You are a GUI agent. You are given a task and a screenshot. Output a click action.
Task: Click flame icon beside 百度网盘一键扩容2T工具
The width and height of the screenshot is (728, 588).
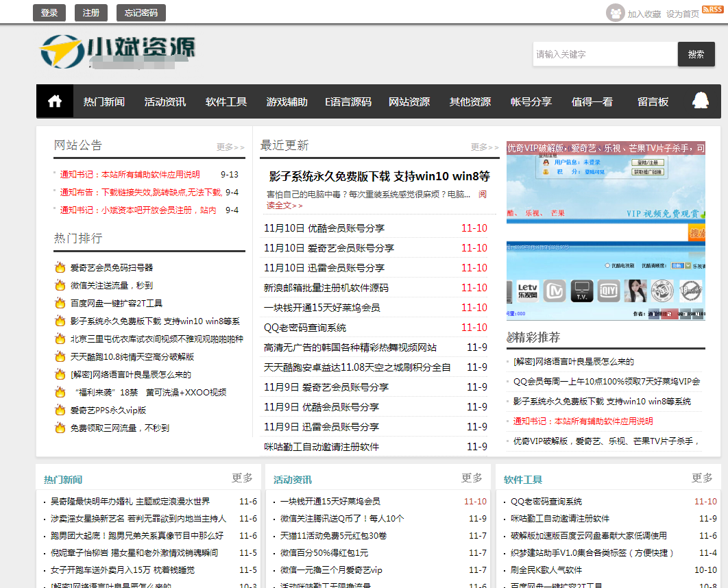(60, 303)
